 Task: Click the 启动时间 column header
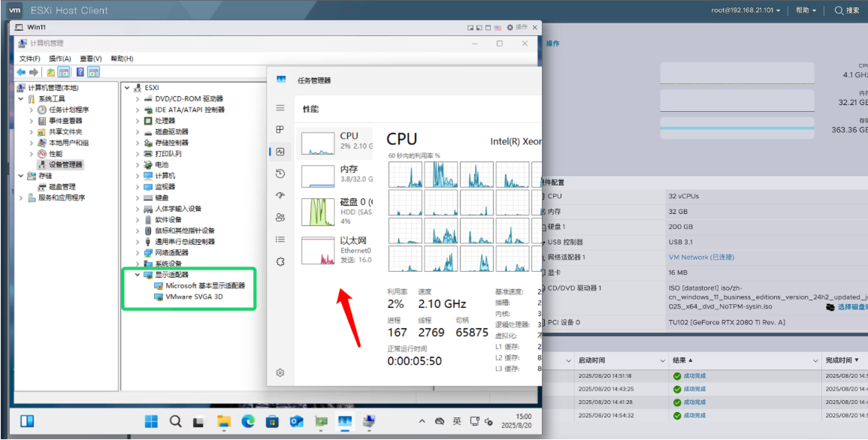pyautogui.click(x=591, y=360)
